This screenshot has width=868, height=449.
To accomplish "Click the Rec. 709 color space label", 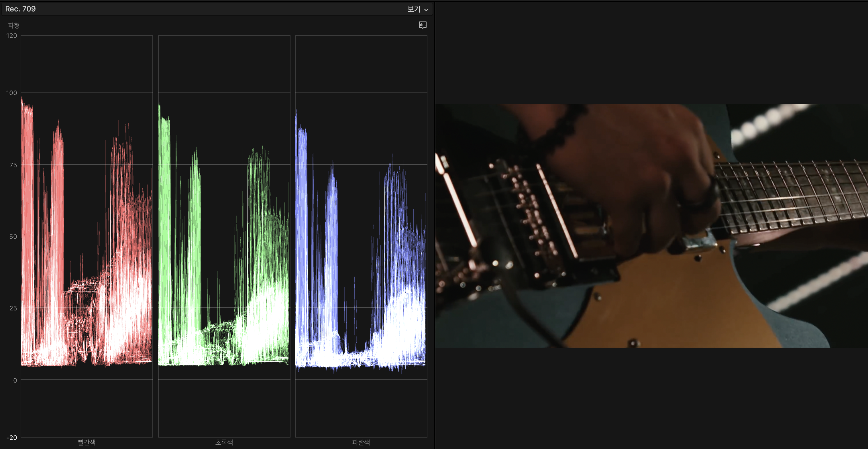I will click(20, 9).
